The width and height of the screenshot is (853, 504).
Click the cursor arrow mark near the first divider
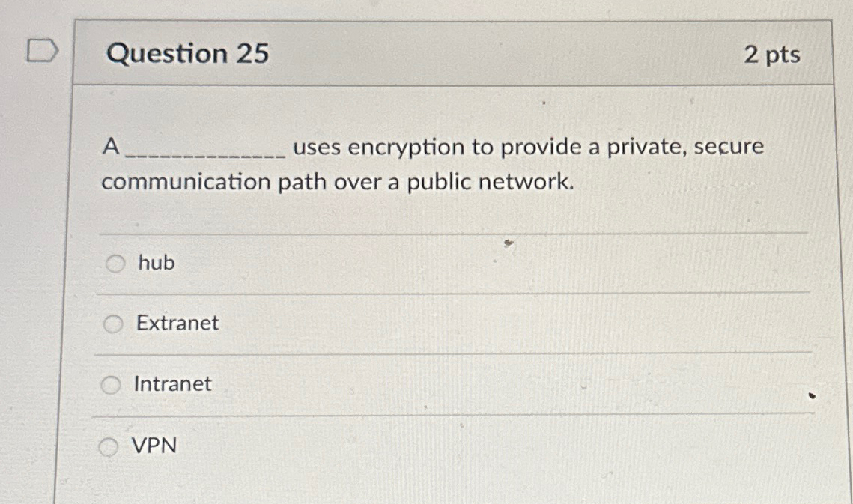point(509,243)
